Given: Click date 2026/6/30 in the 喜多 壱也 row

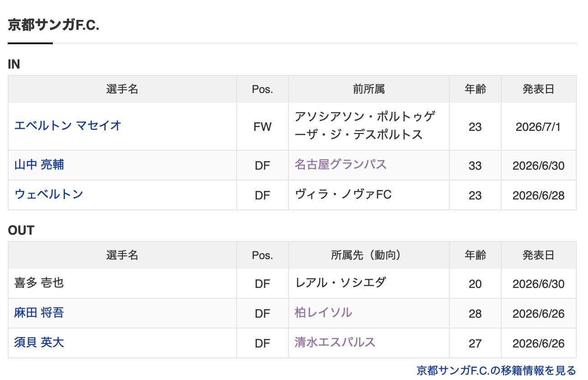Looking at the screenshot, I should [x=538, y=284].
